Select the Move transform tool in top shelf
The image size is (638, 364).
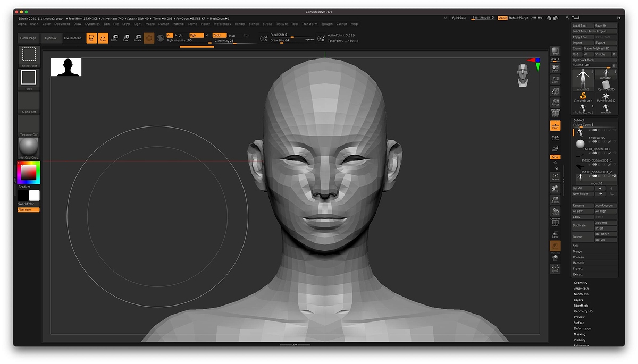tap(114, 38)
